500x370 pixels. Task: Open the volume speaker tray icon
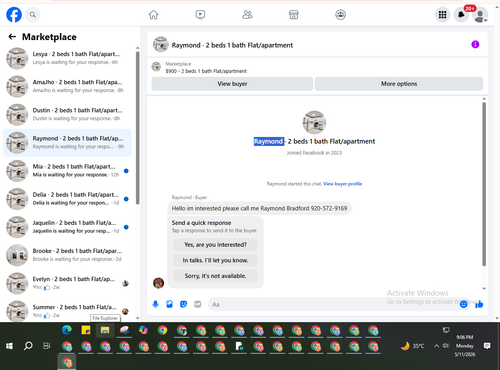point(446,346)
